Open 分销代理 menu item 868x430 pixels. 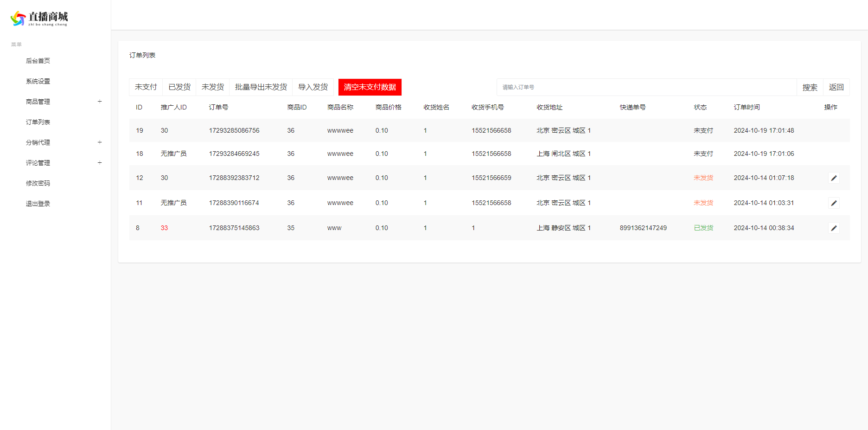[38, 142]
